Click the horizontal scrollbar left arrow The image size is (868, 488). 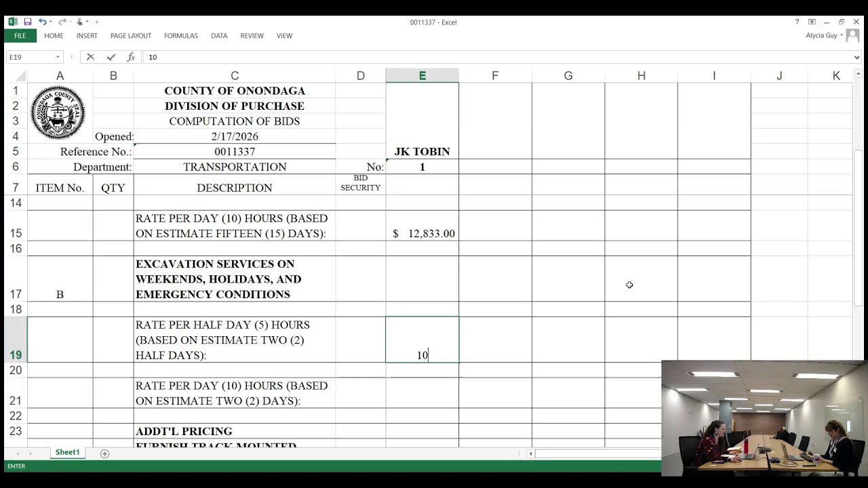(531, 453)
